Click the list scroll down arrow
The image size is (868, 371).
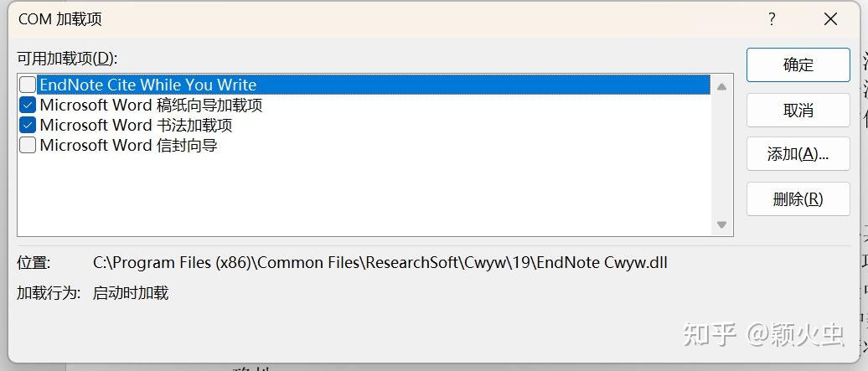tap(721, 224)
